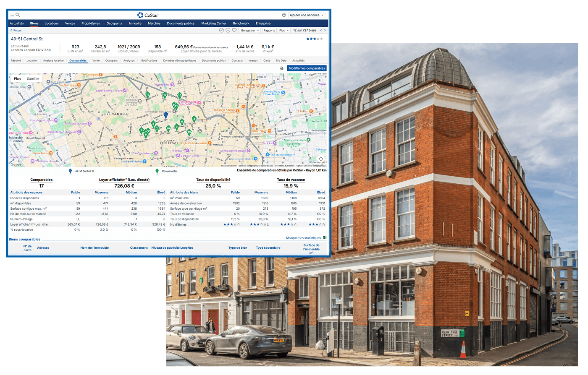Export statistics with the Excel icon
588x375 pixels.
[x=325, y=238]
